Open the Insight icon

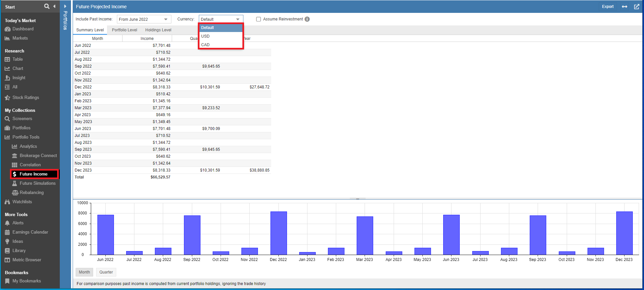(x=7, y=78)
